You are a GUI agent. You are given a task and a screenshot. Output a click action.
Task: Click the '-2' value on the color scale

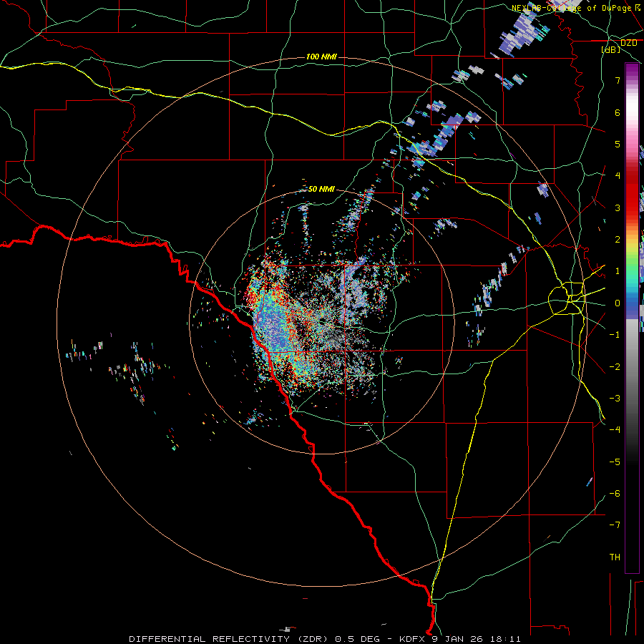(615, 366)
